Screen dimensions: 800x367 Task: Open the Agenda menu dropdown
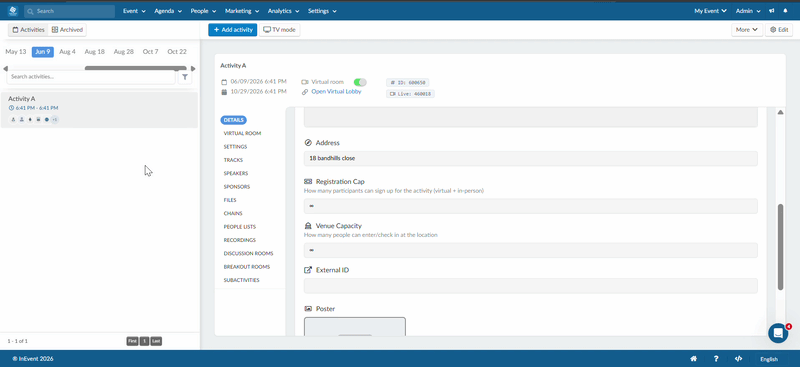168,11
